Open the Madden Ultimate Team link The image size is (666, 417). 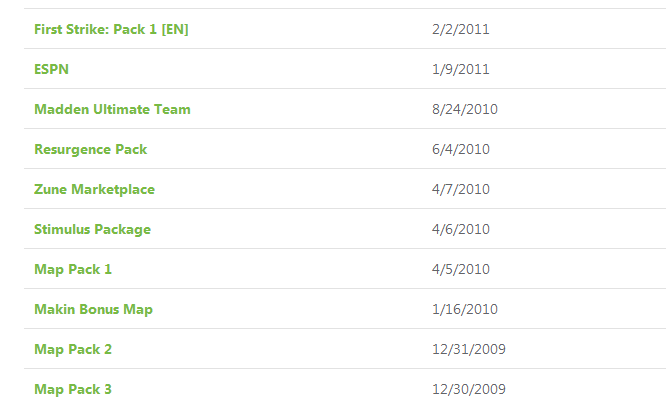(x=112, y=109)
